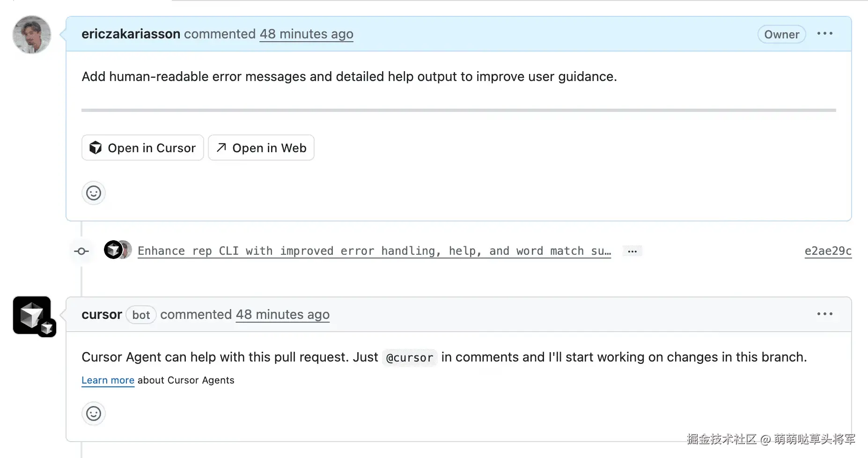Viewport: 868px width, 458px height.
Task: Open the kebab menu on ericzakariasson's comment
Action: coord(825,33)
